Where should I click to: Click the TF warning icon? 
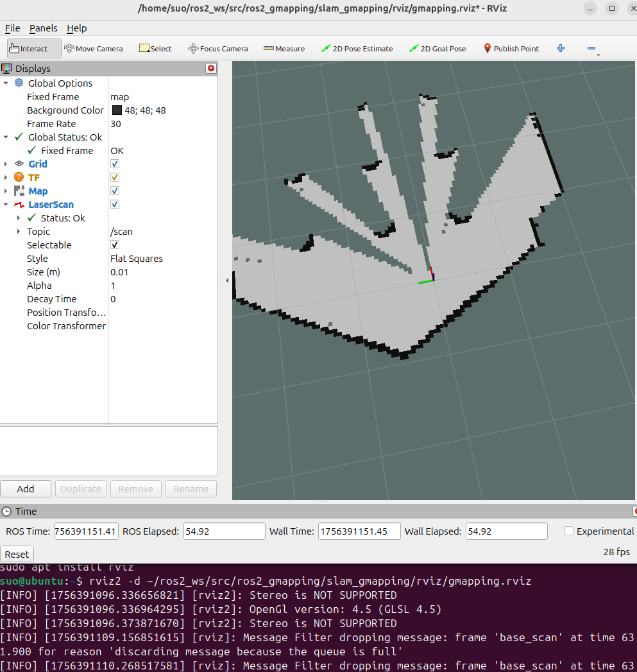[x=19, y=177]
